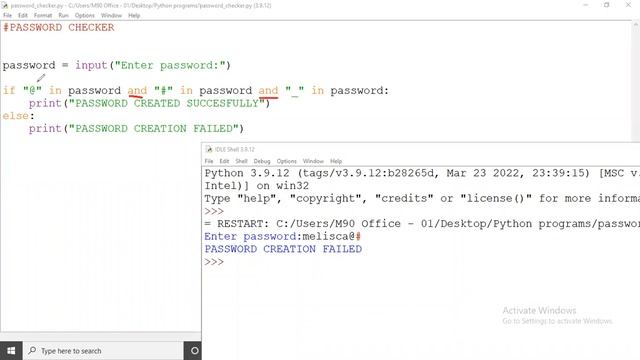640x360 pixels.
Task: Restore down the editor window
Action: (x=607, y=5)
